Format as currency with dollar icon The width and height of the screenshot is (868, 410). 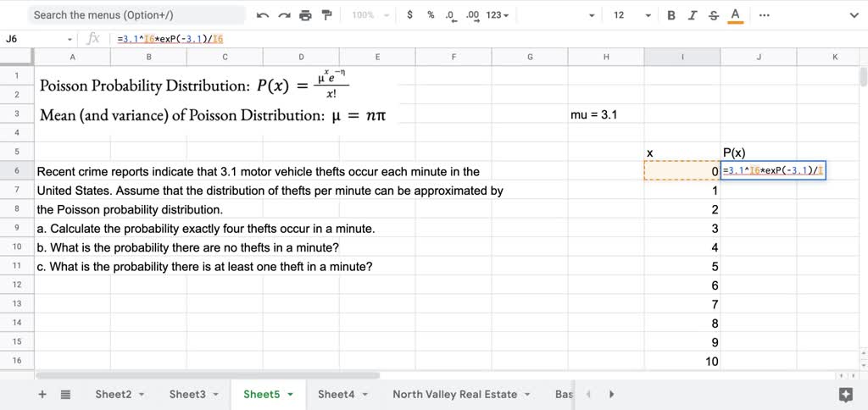(x=409, y=15)
